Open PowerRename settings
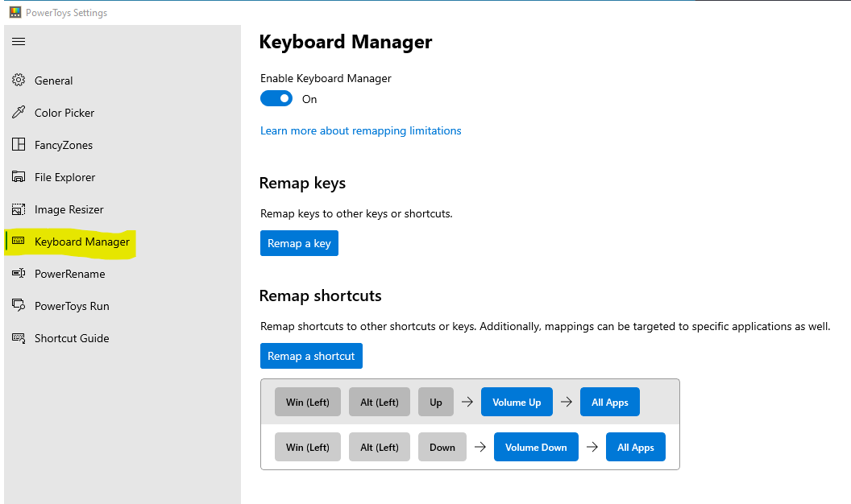 [x=122, y=274]
